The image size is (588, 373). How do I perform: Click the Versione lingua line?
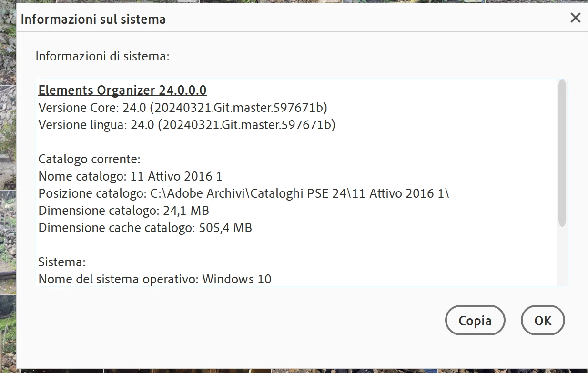coord(187,125)
